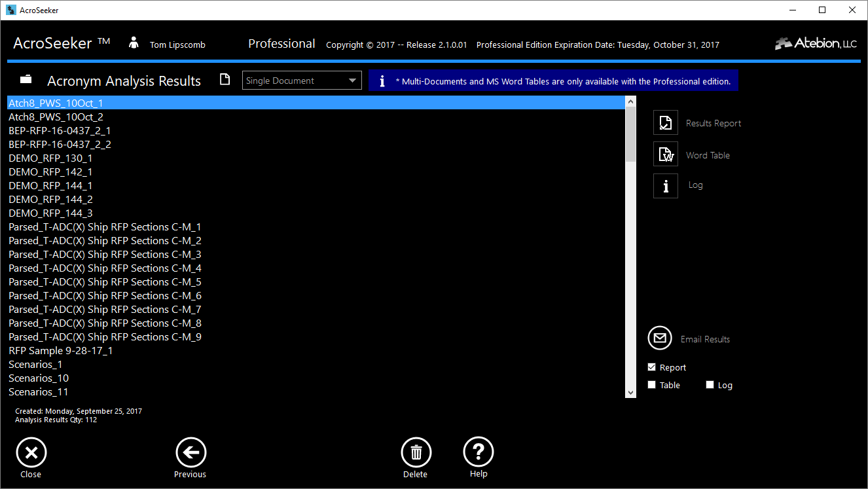Select Parsed_T-ADC(X) Ship RFP Sections C-M_5
Viewport: 868px width, 489px height.
(x=316, y=281)
